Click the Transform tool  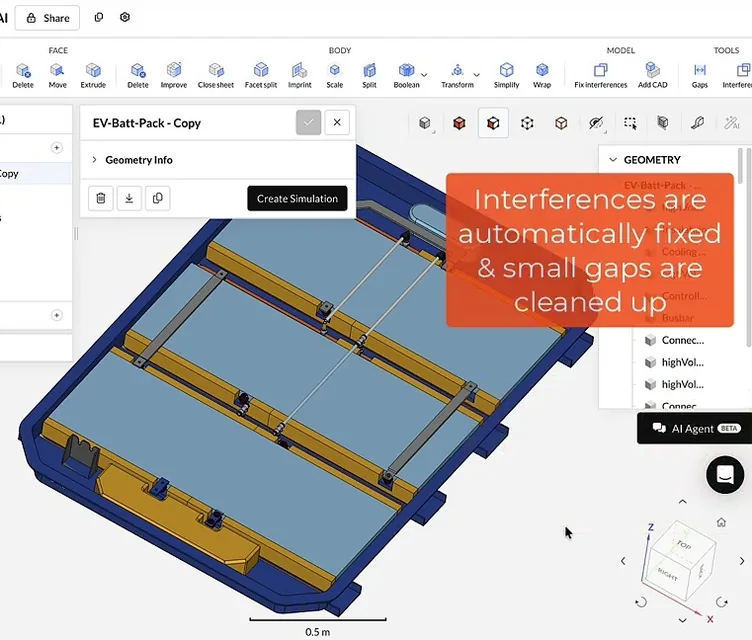click(458, 75)
